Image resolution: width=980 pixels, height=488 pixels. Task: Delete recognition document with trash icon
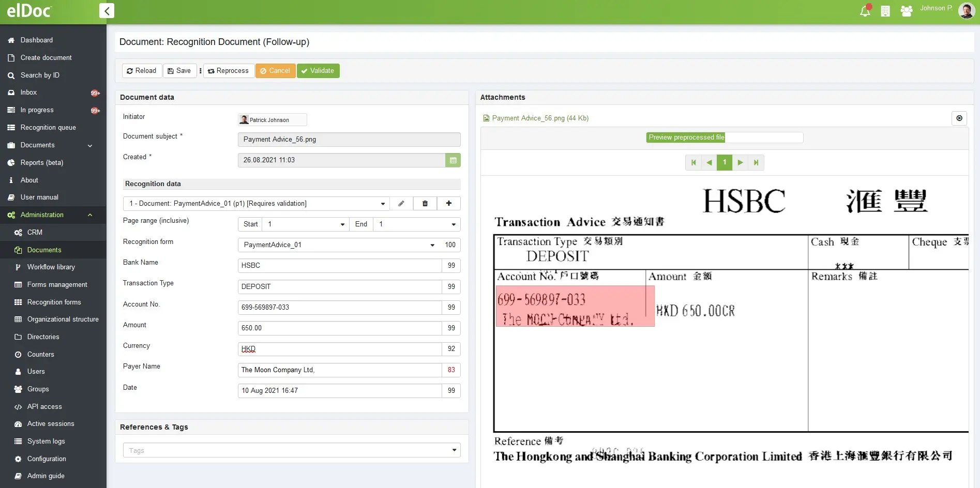(x=425, y=204)
